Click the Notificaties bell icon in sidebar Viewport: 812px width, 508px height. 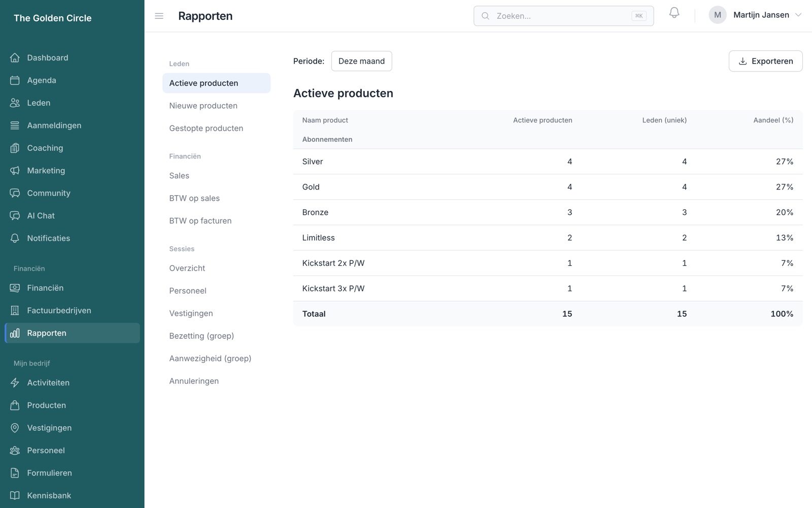coord(15,238)
